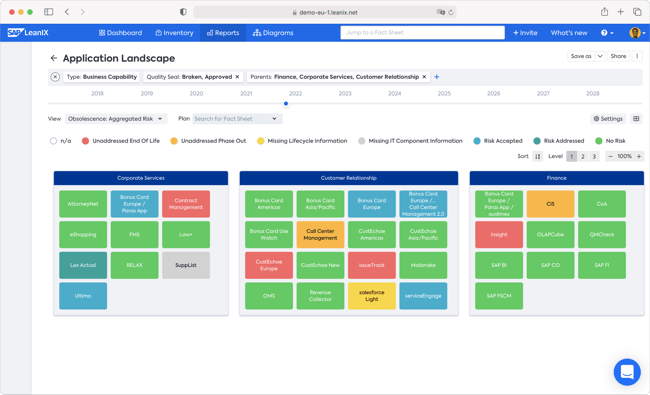
Task: Open the View Obsolescence Aggregated Risk dropdown
Action: (116, 119)
